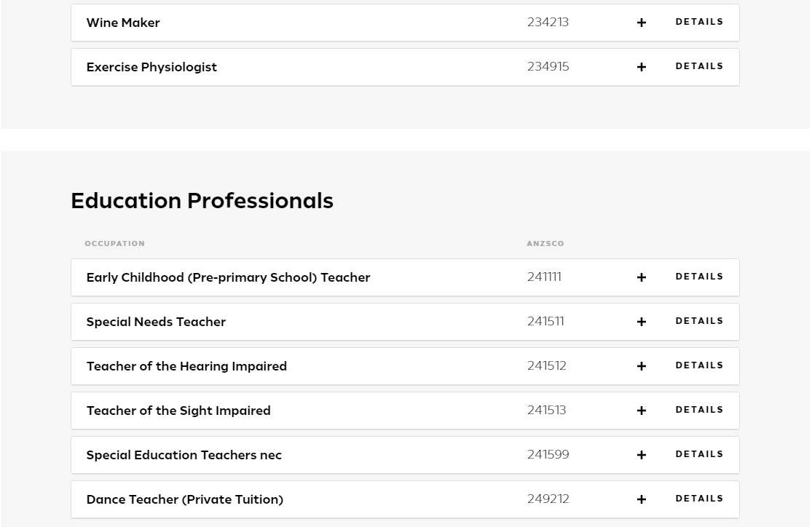
Task: Show DETAILS for Exercise Physiologist
Action: tap(699, 66)
